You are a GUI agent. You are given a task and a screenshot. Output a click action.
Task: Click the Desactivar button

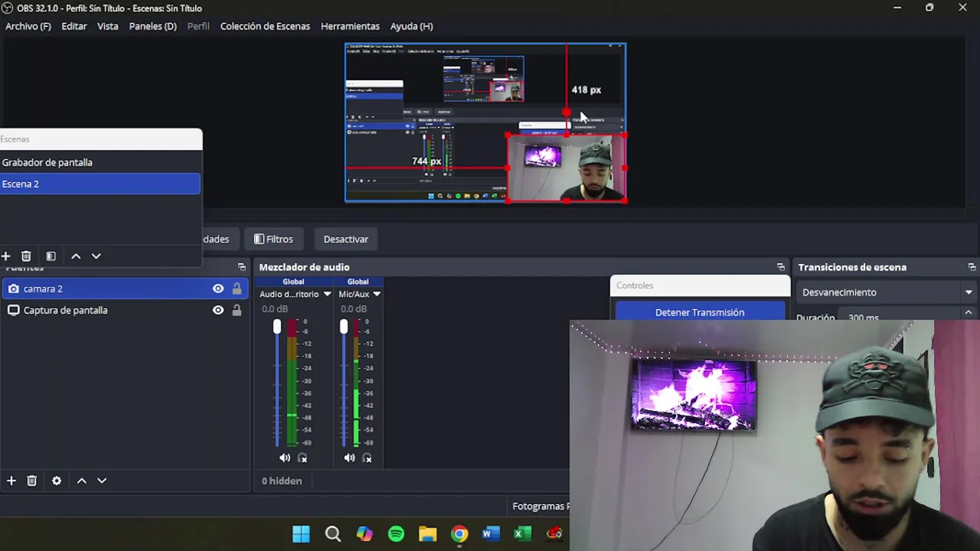coord(346,239)
